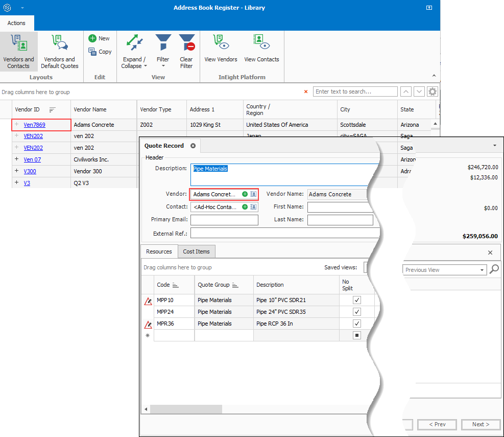Click the Clear Filter icon
The height and width of the screenshot is (437, 504).
coord(186,51)
